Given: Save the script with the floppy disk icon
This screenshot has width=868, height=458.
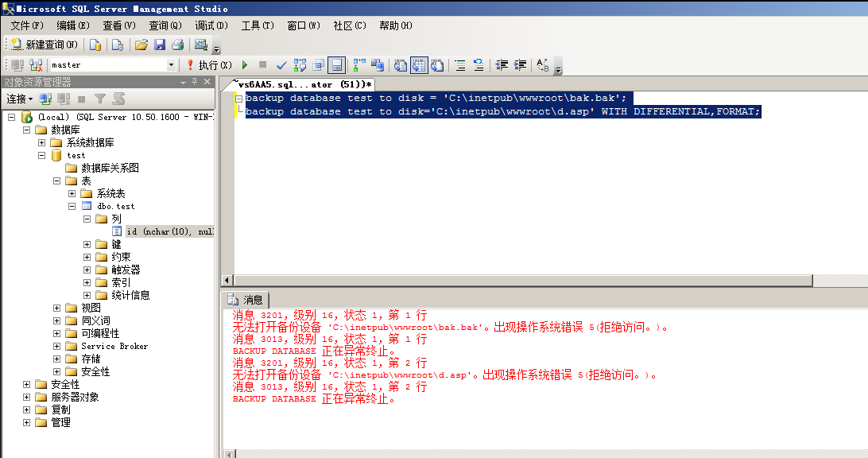Looking at the screenshot, I should click(x=160, y=45).
